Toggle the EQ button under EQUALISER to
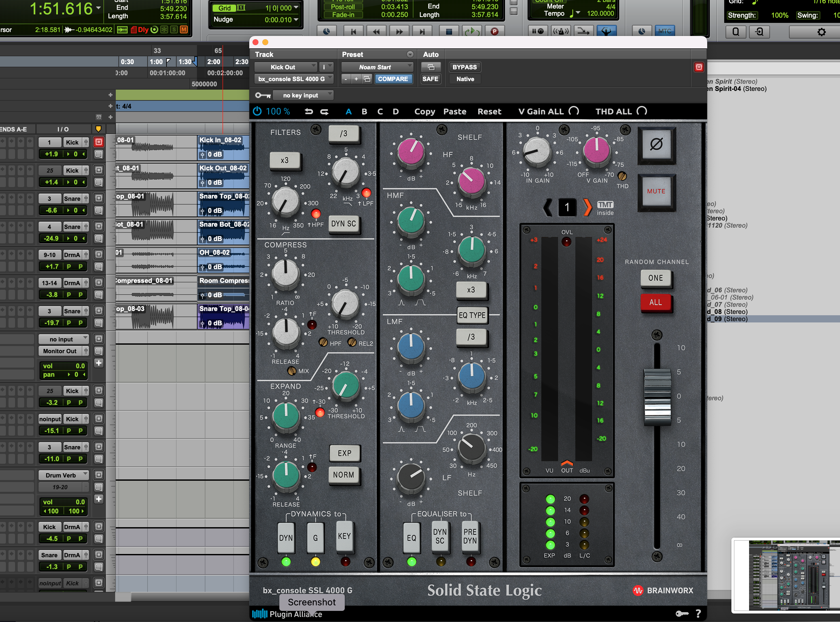Screen dimensions: 840x622 411,538
